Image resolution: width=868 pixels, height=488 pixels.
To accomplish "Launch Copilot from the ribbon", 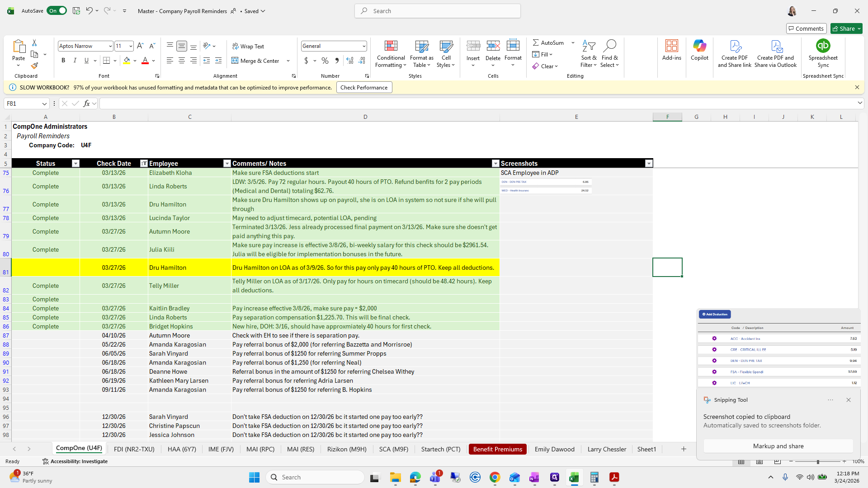I will point(699,51).
